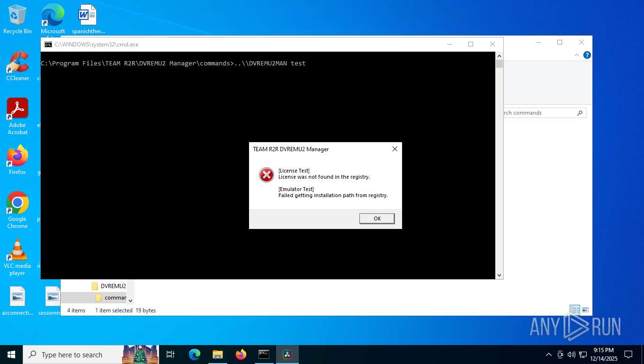Open the notification center icon
The image size is (644, 364).
(x=628, y=355)
